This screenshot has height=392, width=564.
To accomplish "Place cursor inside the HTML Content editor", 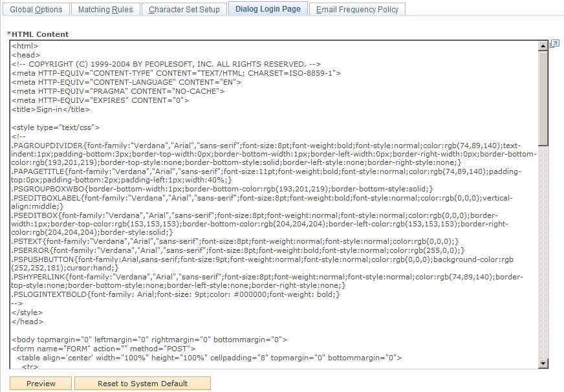I will coord(259,194).
